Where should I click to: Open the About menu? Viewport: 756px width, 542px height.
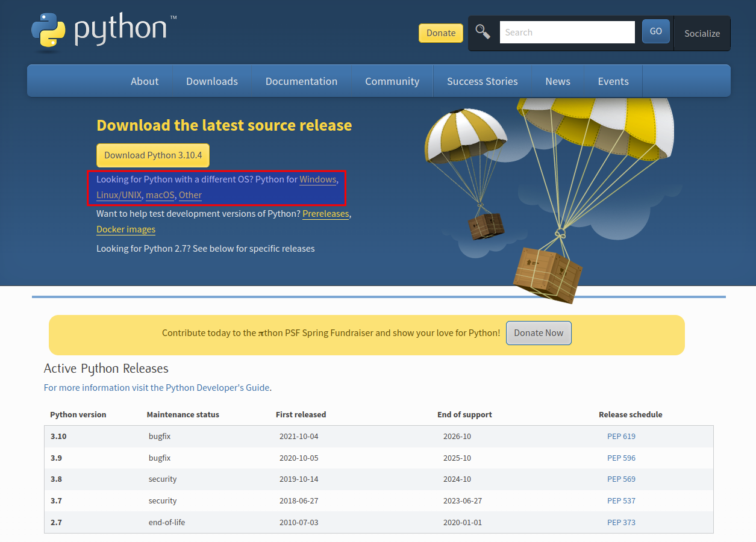click(x=145, y=81)
